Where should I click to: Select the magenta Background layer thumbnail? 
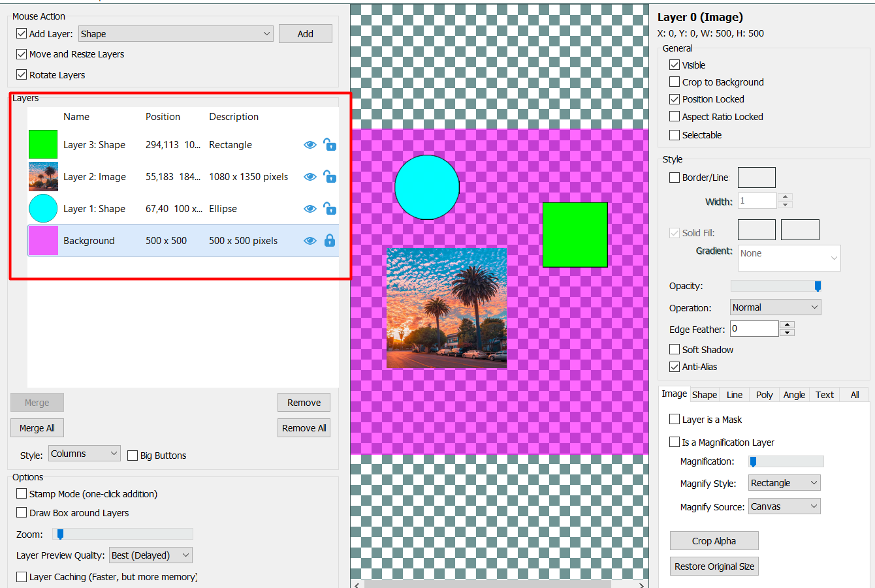click(x=43, y=240)
